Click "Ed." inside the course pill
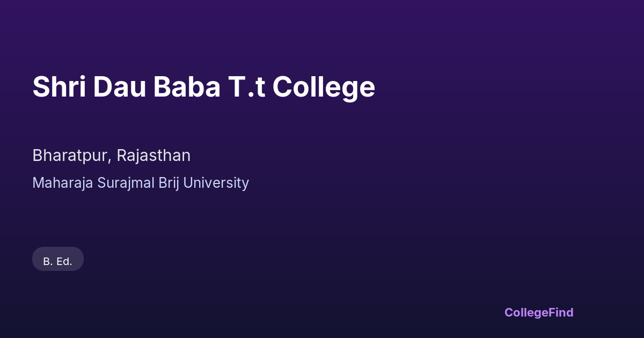Viewport: 644px width, 338px height. (64, 262)
